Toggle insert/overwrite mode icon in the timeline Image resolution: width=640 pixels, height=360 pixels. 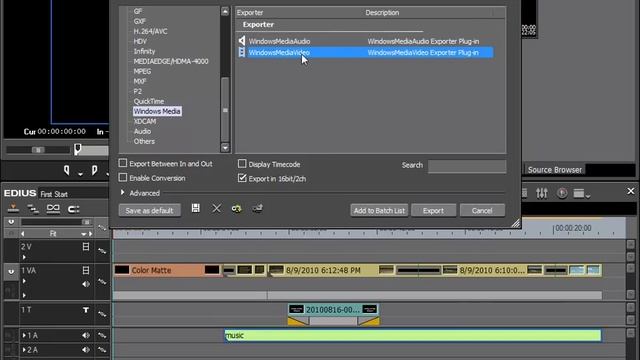click(13, 209)
